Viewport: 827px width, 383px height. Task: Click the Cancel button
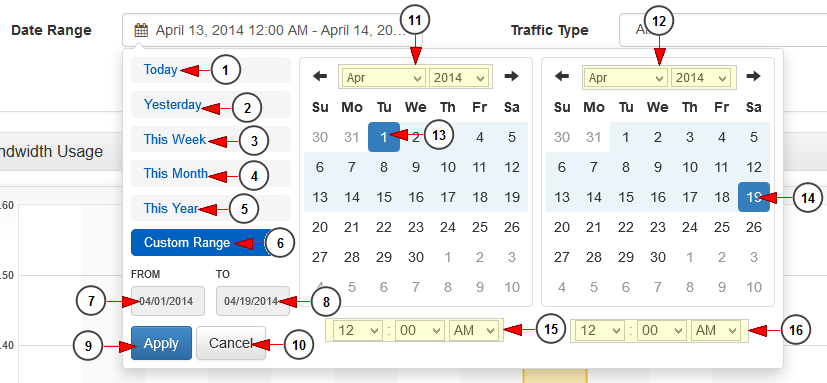pyautogui.click(x=231, y=343)
